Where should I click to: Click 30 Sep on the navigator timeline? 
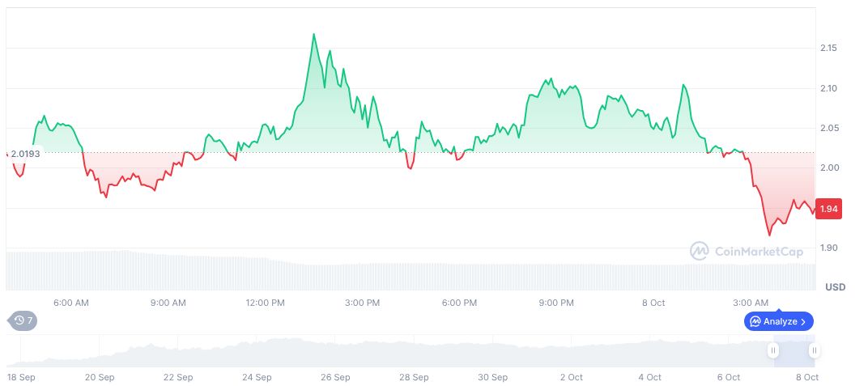click(x=492, y=377)
